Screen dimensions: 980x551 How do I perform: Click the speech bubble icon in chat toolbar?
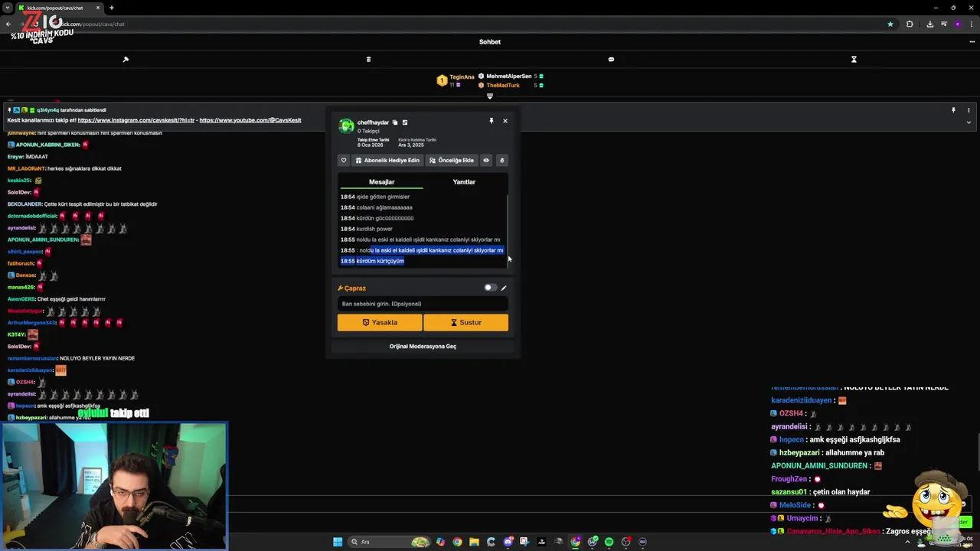(x=611, y=59)
